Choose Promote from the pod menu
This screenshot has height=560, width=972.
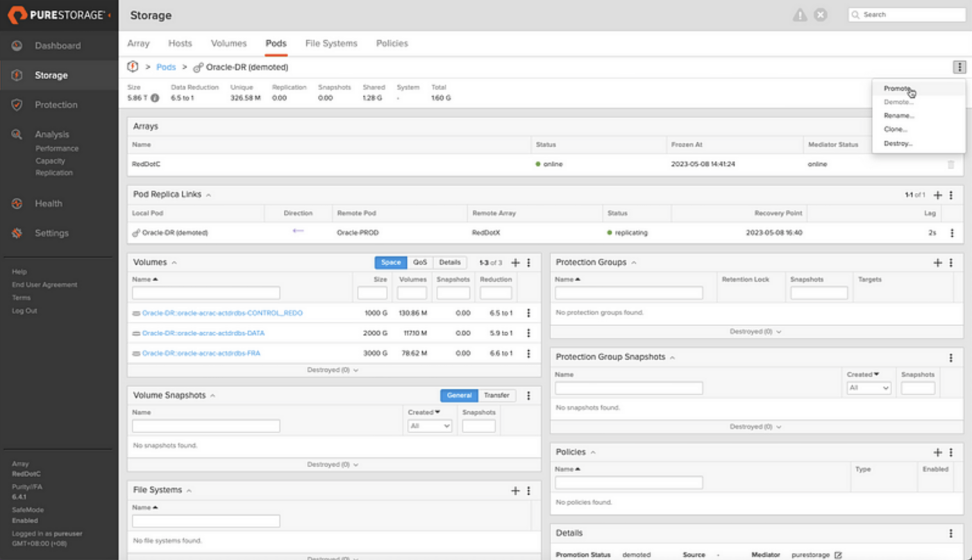897,88
